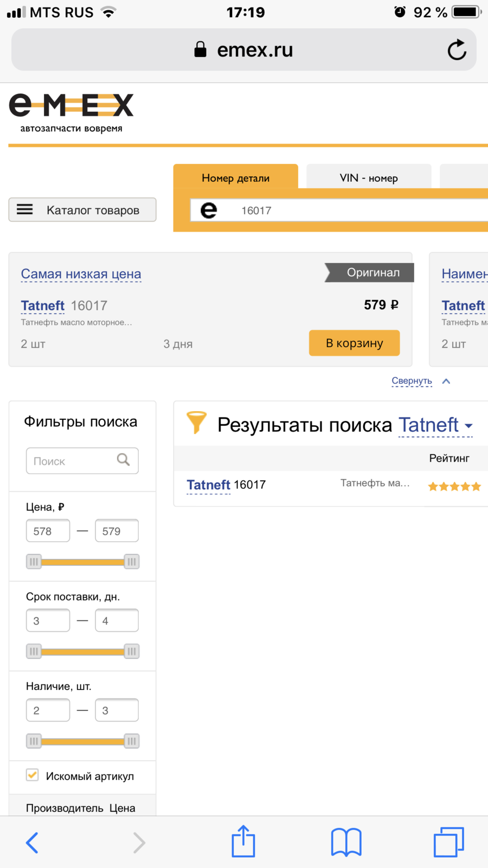
Task: Open Safari bookmarks book icon
Action: click(346, 843)
